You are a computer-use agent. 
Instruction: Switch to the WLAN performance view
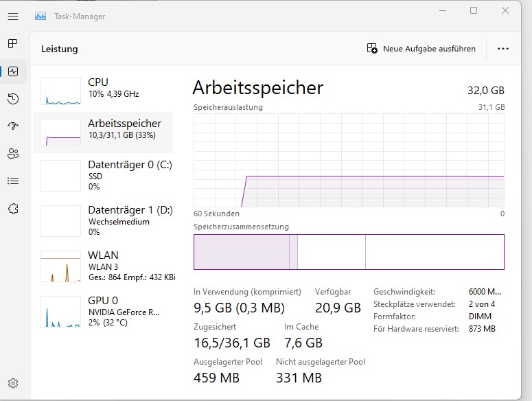coord(103,266)
